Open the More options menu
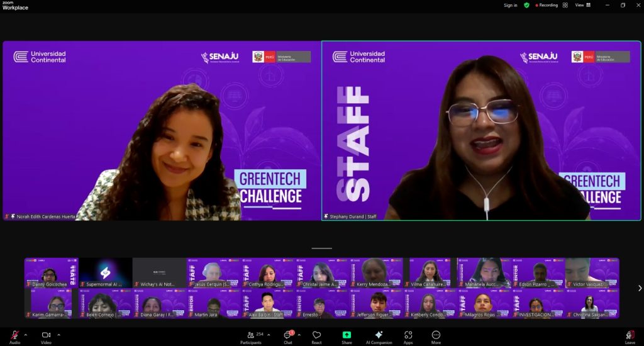This screenshot has height=346, width=644. coord(436,337)
